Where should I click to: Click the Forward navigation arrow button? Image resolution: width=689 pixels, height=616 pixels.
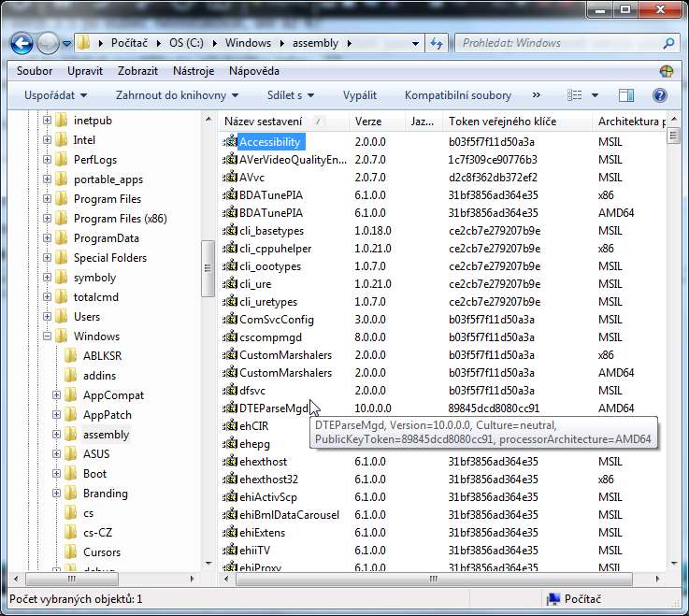point(48,43)
